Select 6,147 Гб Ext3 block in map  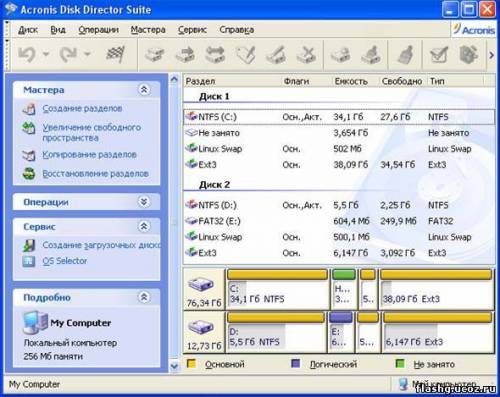(438, 332)
